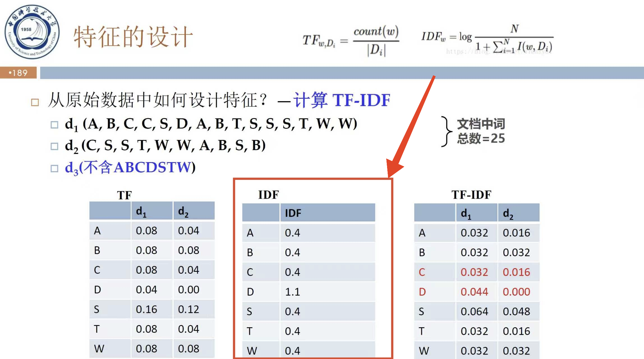This screenshot has height=359, width=644.
Task: Click the blue square bullet before d3
Action: (x=54, y=168)
